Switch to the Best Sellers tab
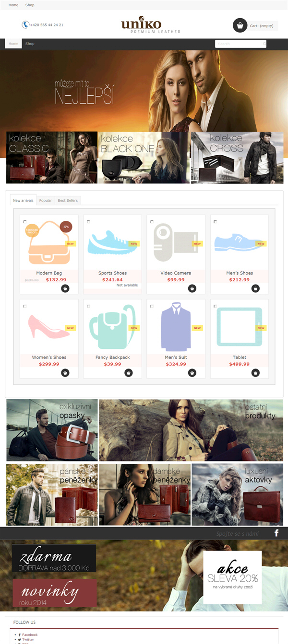288x644 pixels. pyautogui.click(x=68, y=200)
